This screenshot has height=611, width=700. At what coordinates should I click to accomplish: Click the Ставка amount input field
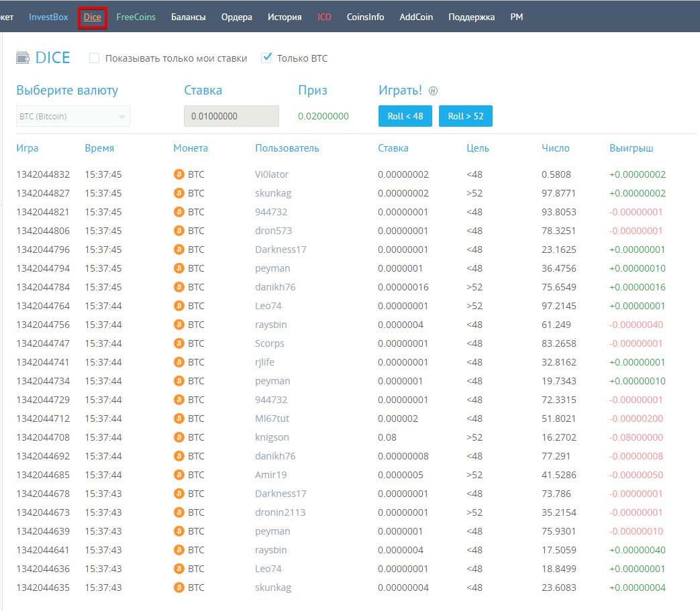coord(232,116)
